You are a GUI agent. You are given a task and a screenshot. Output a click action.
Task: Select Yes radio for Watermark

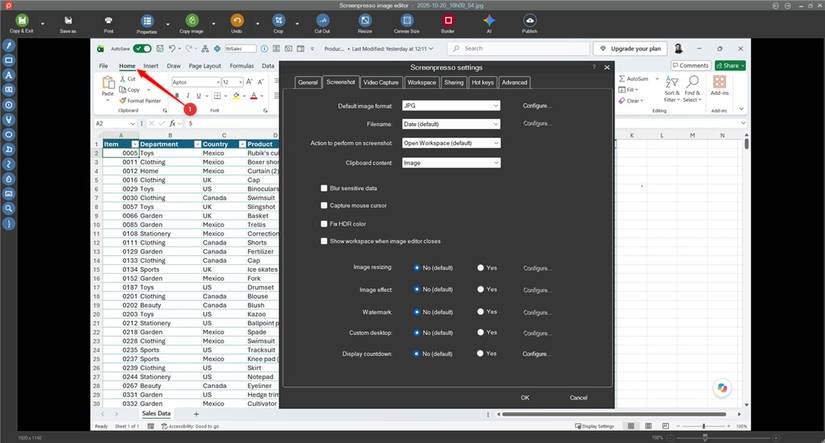480,312
